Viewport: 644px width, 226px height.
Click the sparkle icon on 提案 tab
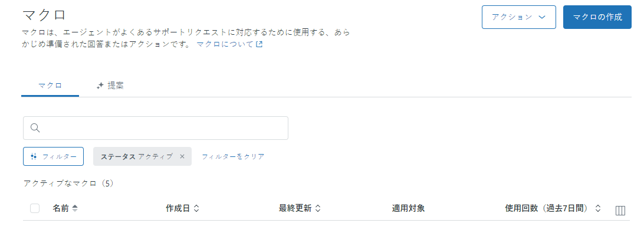(100, 86)
